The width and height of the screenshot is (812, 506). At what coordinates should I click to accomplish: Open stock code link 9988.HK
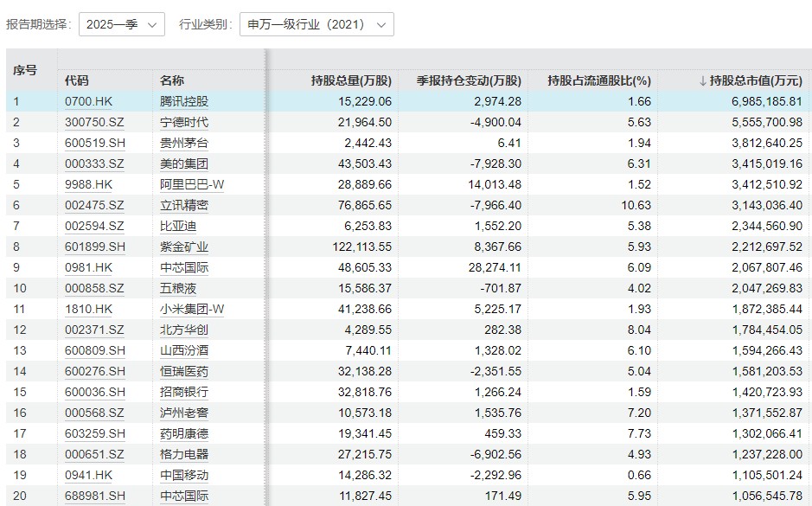click(88, 184)
